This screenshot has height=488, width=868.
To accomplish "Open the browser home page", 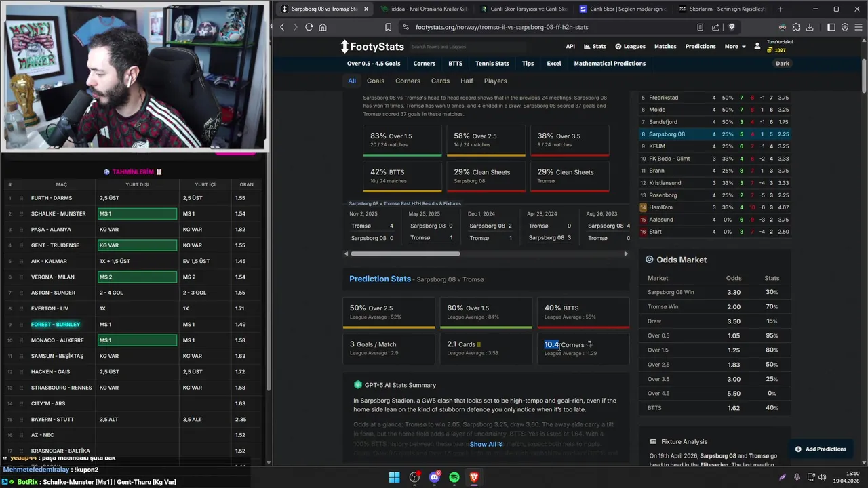I will (x=323, y=27).
